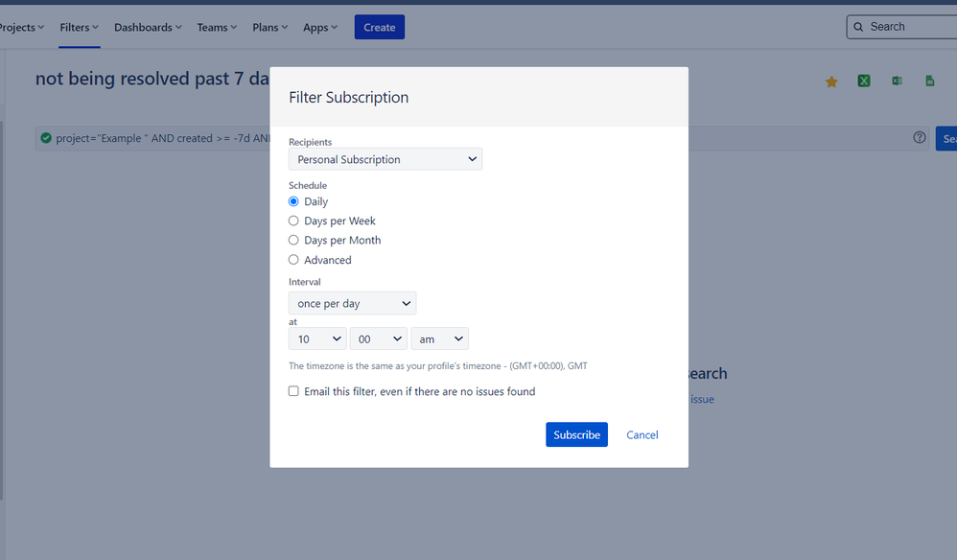Open the Teams menu
Image resolution: width=957 pixels, height=560 pixels.
click(217, 28)
